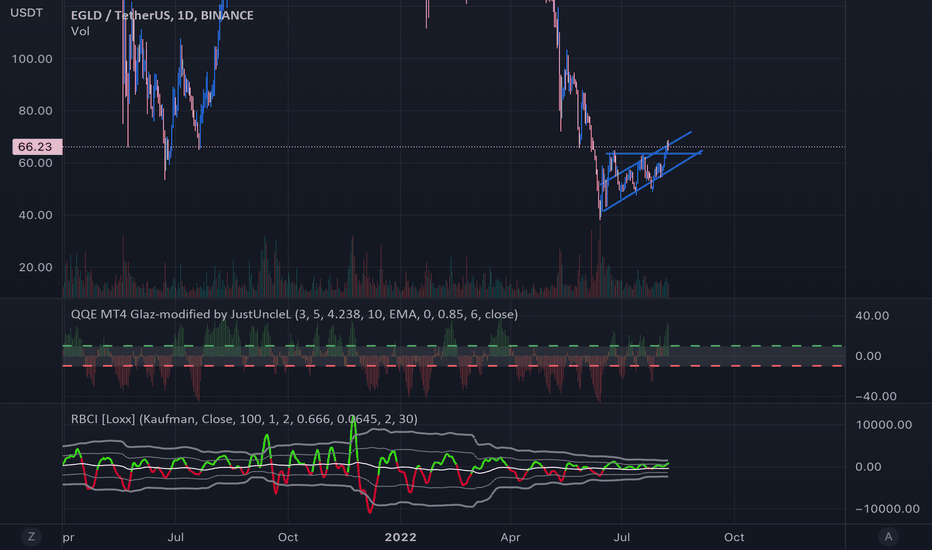The width and height of the screenshot is (932, 550).
Task: Click the Z timezone button at bottom left
Action: (32, 537)
